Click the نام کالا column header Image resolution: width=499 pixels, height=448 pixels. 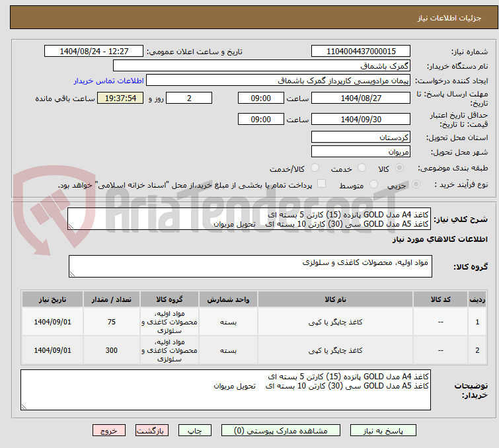[336, 299]
